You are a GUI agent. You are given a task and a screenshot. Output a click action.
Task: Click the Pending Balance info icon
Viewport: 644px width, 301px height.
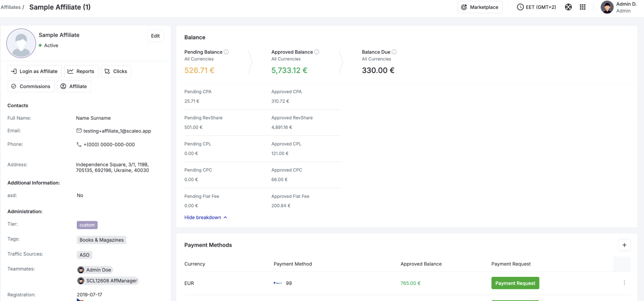point(226,52)
